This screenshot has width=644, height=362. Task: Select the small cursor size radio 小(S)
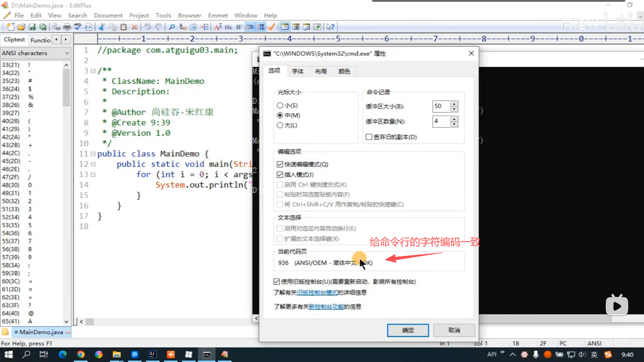[280, 105]
